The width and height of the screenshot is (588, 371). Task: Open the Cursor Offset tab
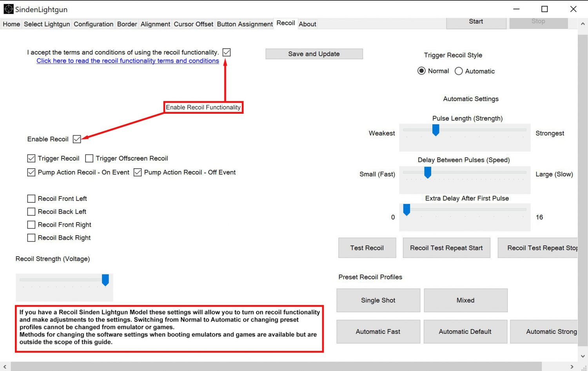pyautogui.click(x=193, y=24)
